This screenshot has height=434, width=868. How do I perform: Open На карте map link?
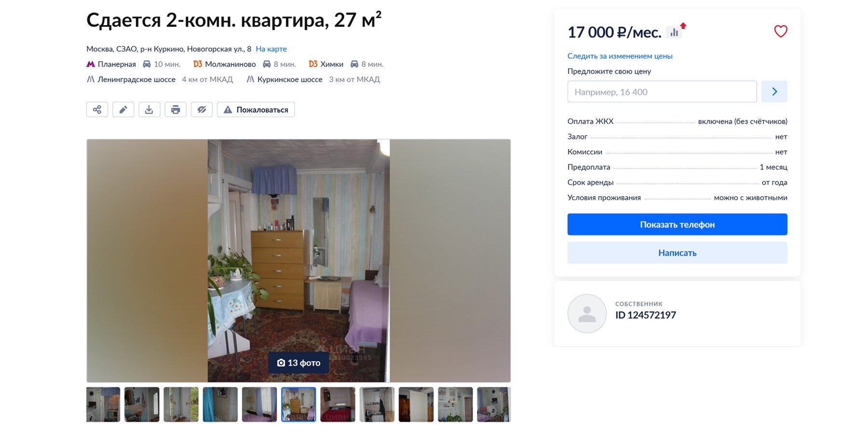tap(271, 49)
